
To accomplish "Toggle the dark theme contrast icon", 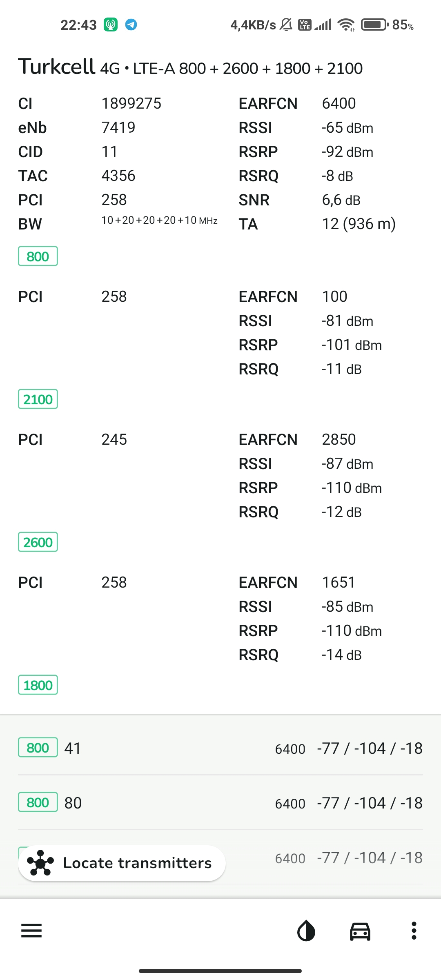I will [306, 931].
